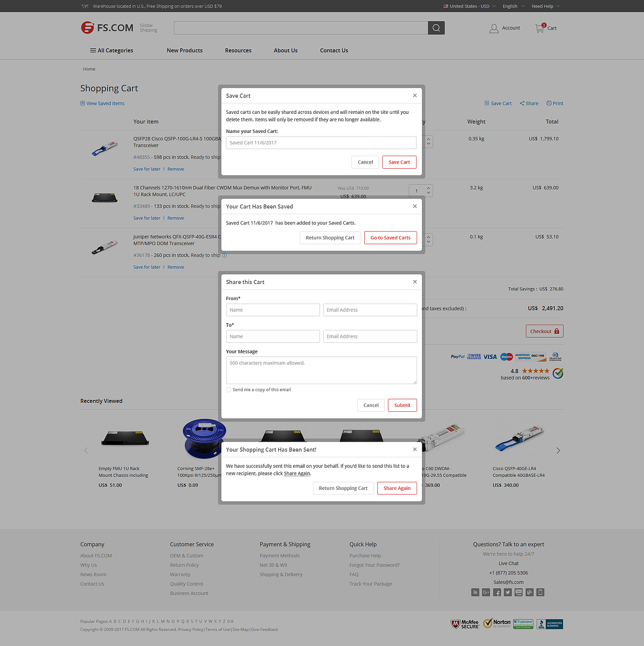Screen dimensions: 644x646
Task: Close the Save Cart dialog
Action: (x=415, y=95)
